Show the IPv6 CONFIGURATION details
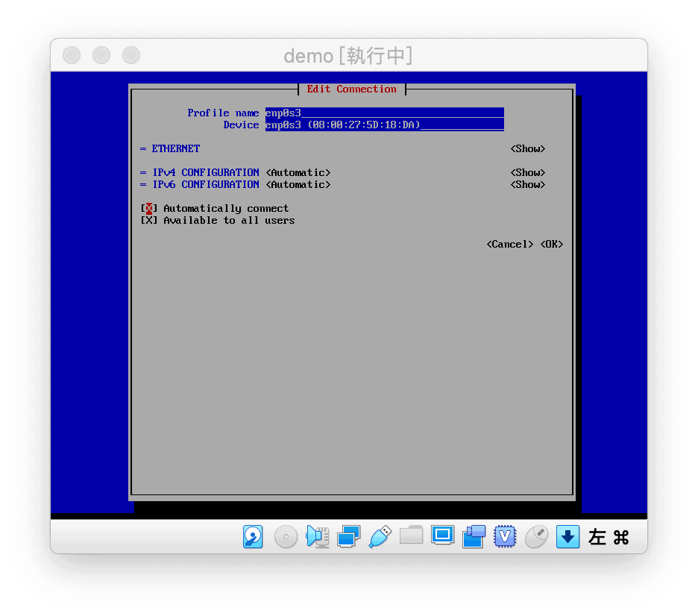The width and height of the screenshot is (698, 616). click(x=528, y=185)
